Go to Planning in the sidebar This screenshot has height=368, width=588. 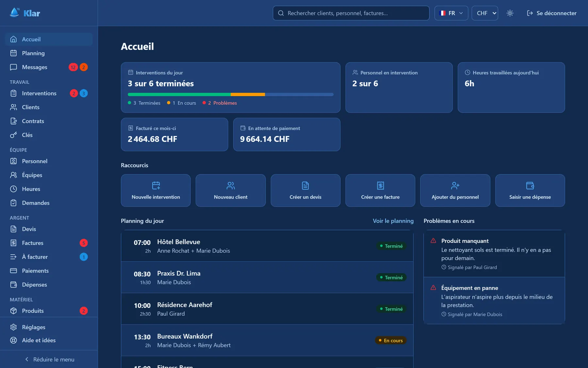(49, 53)
